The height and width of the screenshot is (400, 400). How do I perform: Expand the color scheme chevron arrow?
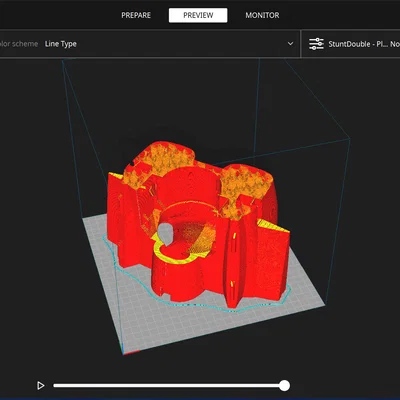pos(290,44)
